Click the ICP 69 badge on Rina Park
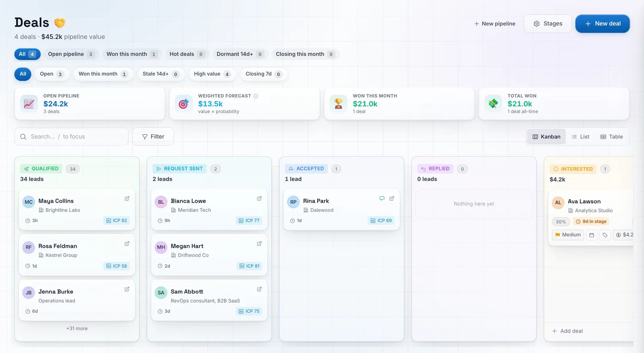This screenshot has width=644, height=353. coord(381,221)
